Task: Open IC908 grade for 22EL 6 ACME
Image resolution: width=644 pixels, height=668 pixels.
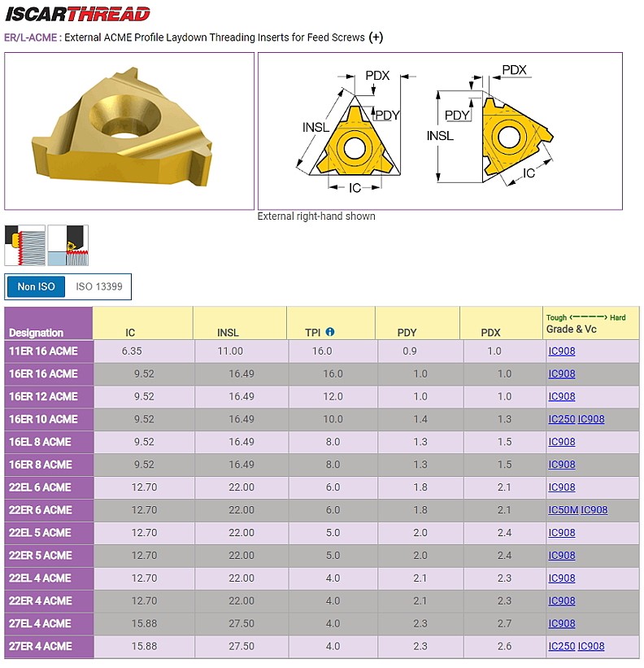Action: (x=561, y=487)
